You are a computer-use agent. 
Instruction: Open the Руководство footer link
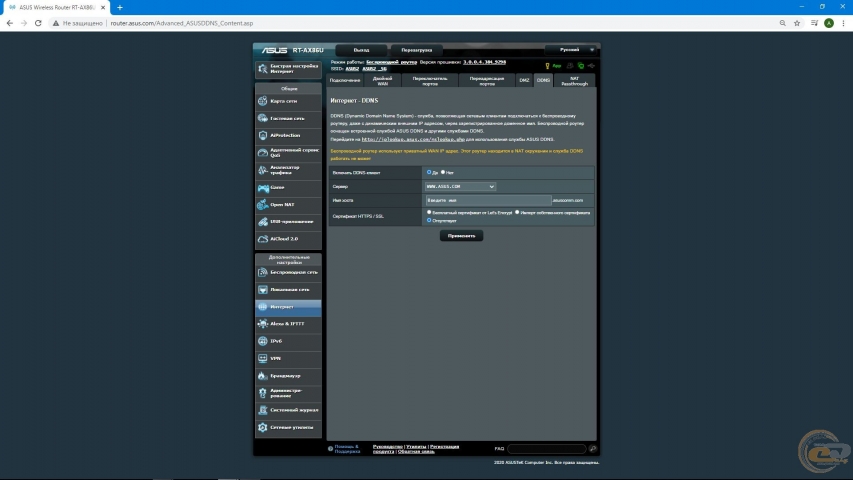click(387, 447)
